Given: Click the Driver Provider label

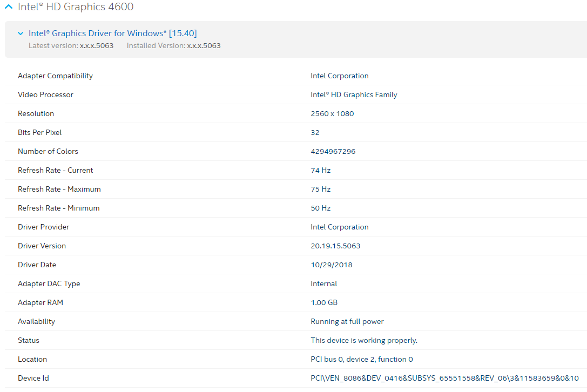Looking at the screenshot, I should click(x=44, y=227).
